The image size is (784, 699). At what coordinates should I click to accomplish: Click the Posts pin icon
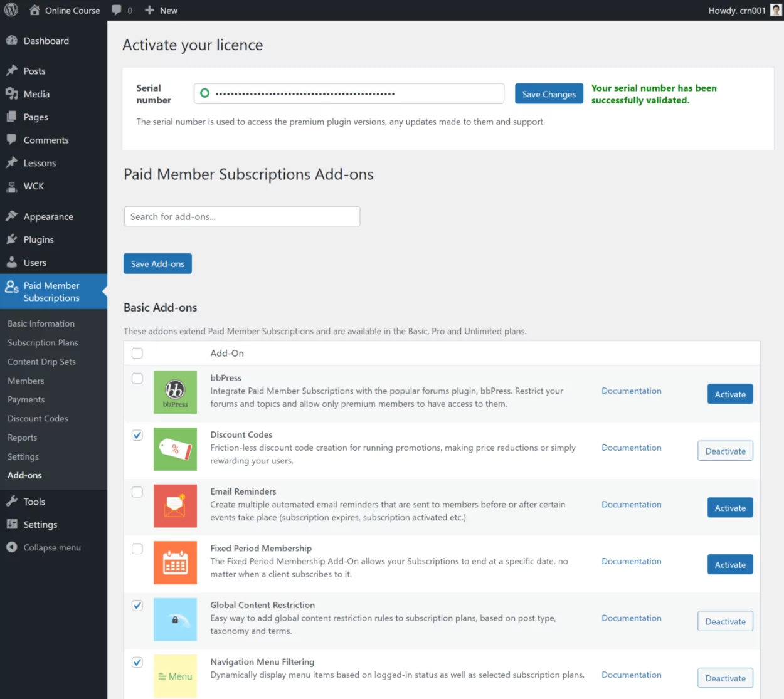[11, 70]
